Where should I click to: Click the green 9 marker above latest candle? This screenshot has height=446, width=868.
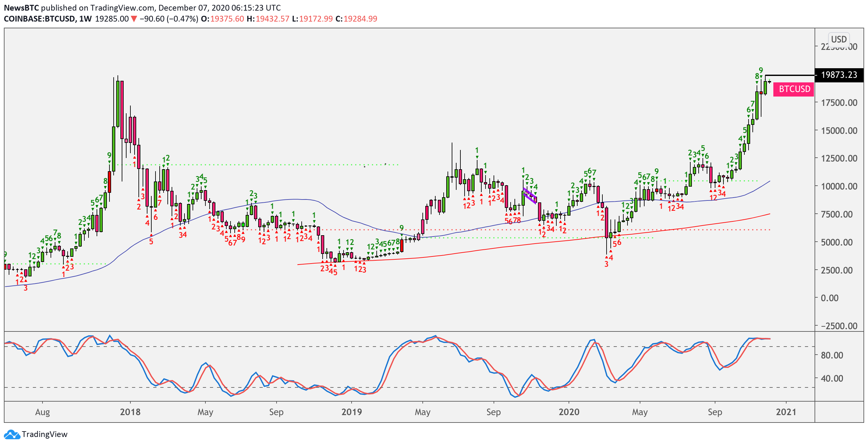coord(761,70)
